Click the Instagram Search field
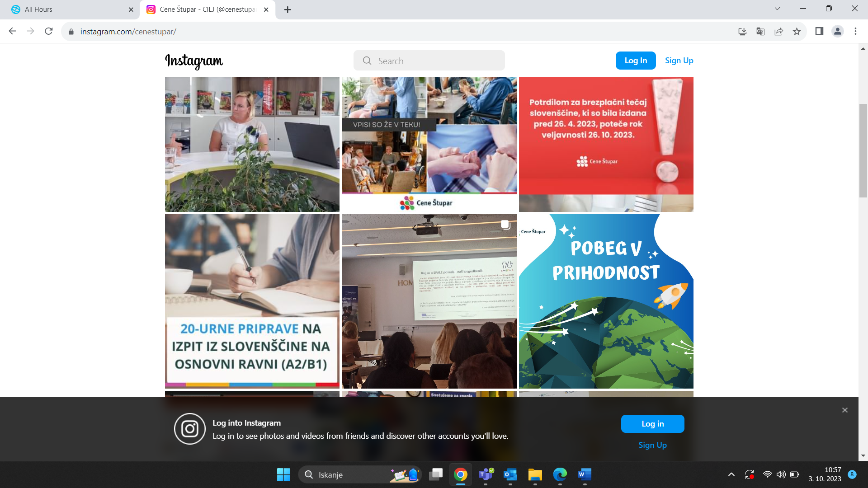The image size is (868, 488). click(429, 61)
